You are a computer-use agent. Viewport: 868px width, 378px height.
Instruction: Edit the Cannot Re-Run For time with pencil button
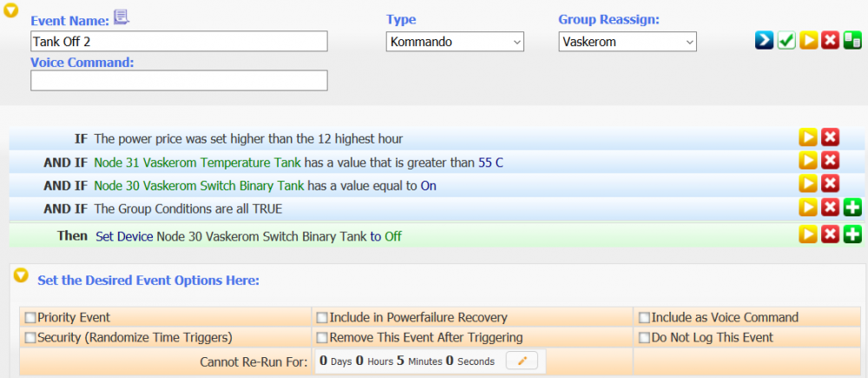pos(521,361)
